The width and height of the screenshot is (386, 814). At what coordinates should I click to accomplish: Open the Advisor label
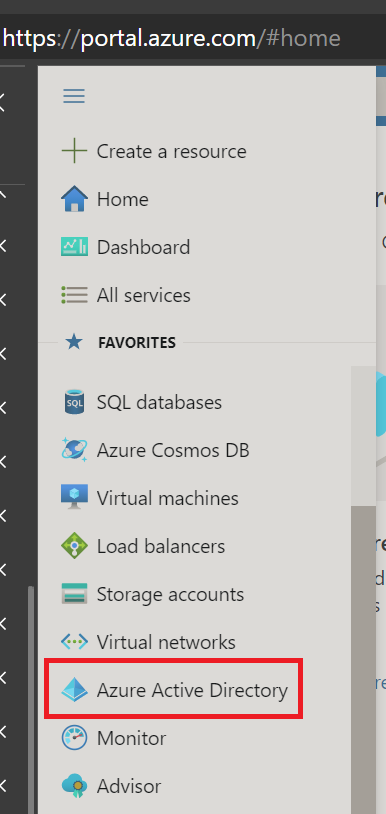(x=129, y=786)
